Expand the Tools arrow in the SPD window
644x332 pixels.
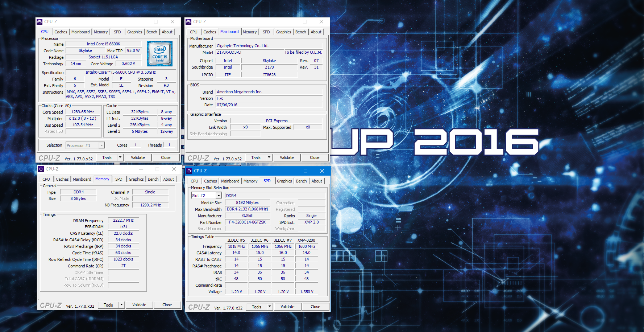[270, 307]
